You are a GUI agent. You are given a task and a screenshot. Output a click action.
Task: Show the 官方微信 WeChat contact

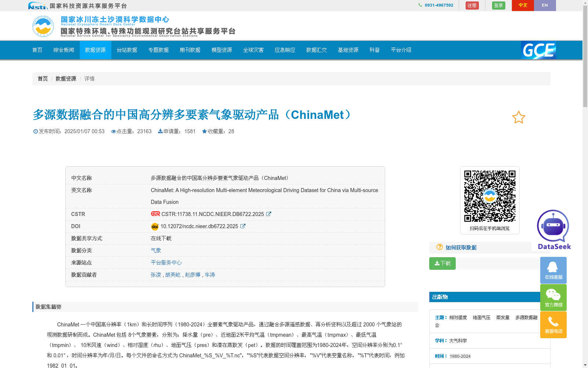(x=553, y=297)
